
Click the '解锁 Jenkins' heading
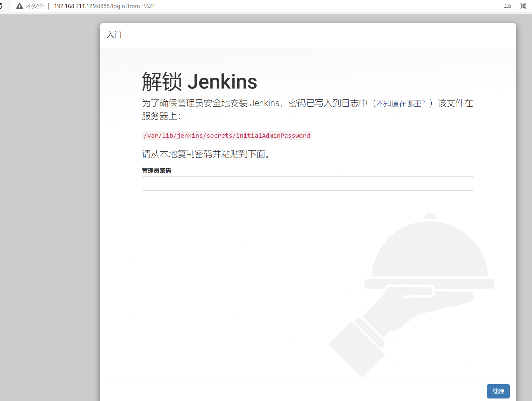199,82
